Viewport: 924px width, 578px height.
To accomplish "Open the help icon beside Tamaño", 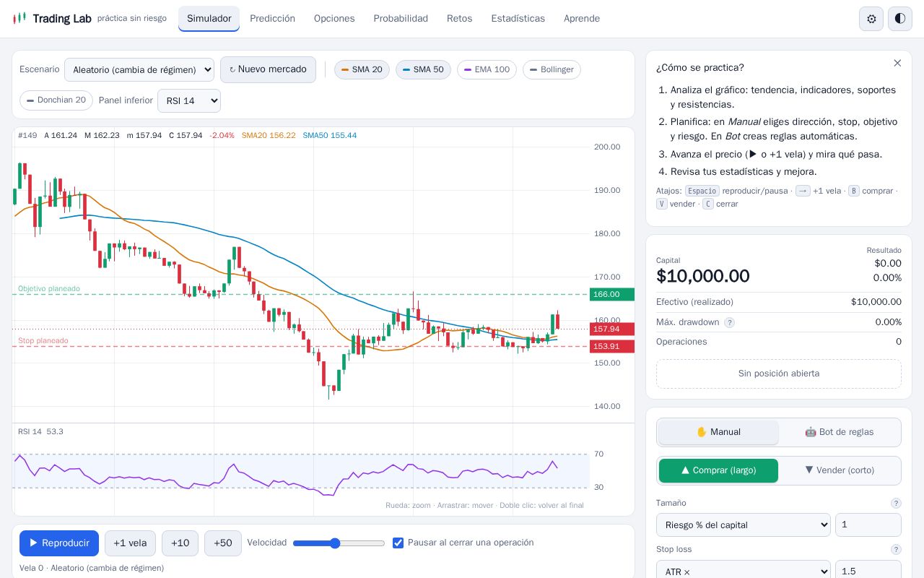I will [x=896, y=503].
